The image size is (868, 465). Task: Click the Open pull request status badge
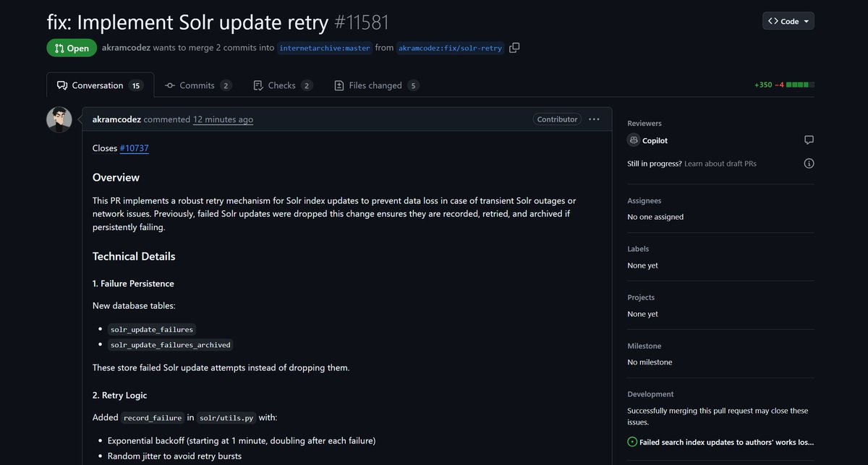point(72,48)
